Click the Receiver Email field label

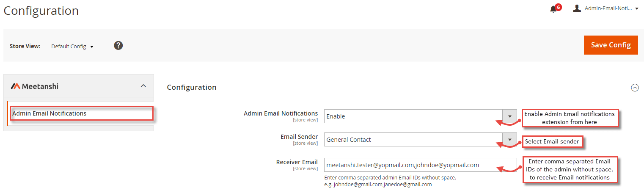(297, 162)
